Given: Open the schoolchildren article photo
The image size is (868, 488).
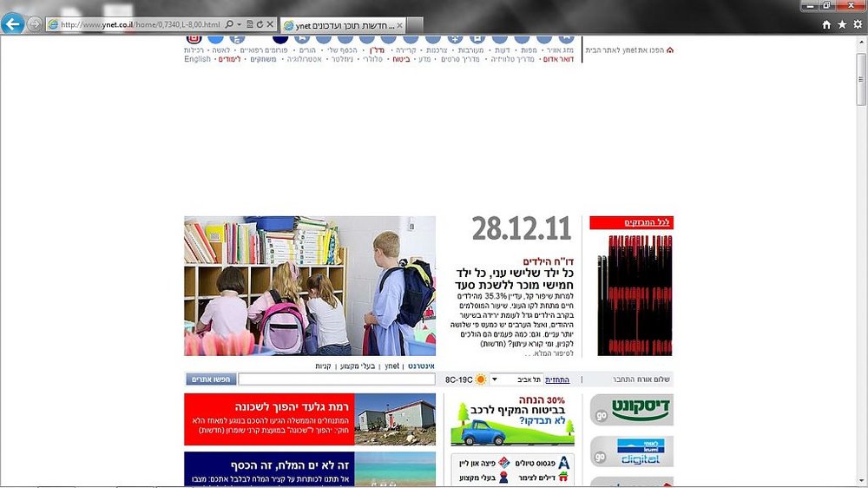Looking at the screenshot, I should click(310, 286).
